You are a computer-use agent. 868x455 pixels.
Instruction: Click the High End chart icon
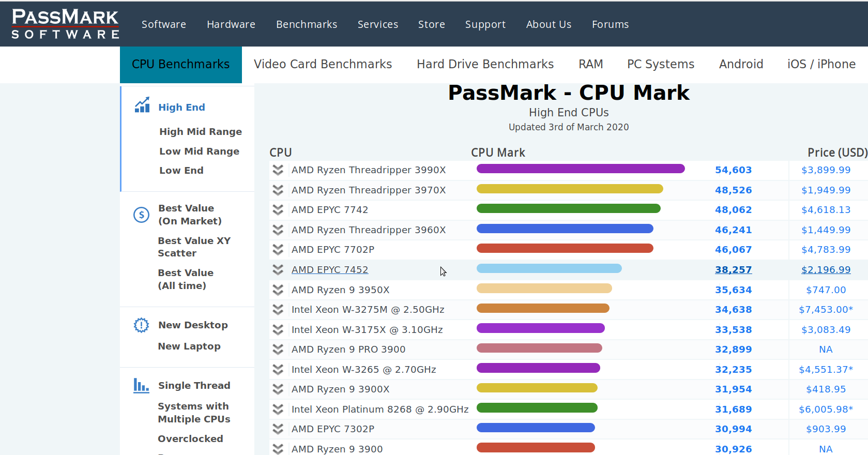[x=142, y=105]
